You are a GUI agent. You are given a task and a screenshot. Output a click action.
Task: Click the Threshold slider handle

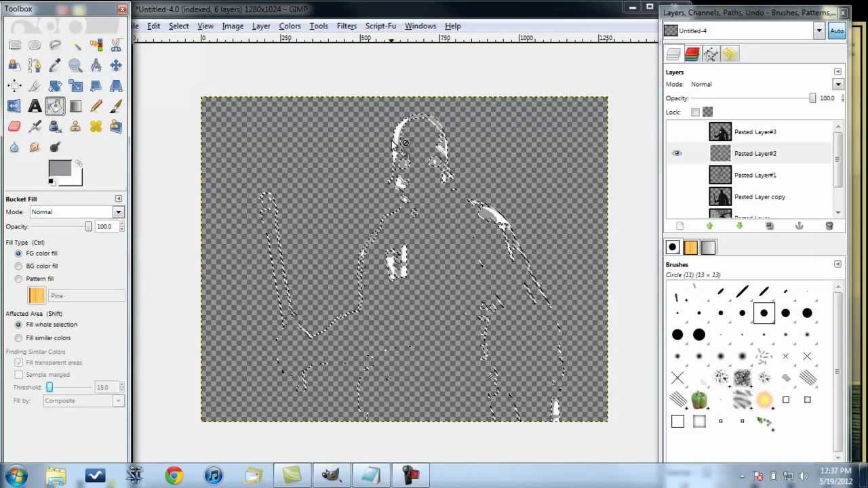[50, 387]
